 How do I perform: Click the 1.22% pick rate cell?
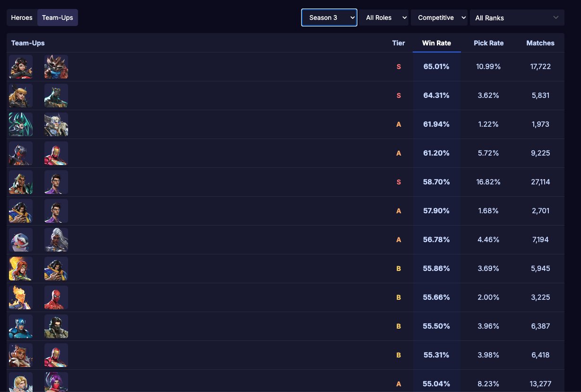(488, 124)
